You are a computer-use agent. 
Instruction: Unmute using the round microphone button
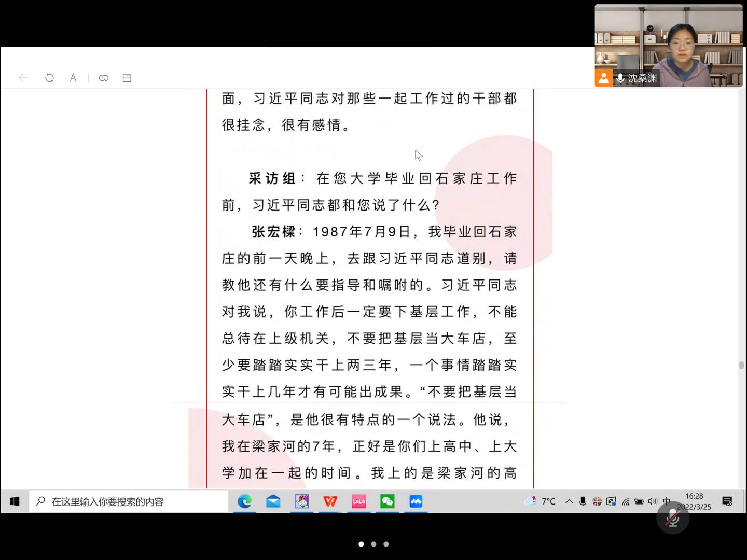pyautogui.click(x=672, y=517)
